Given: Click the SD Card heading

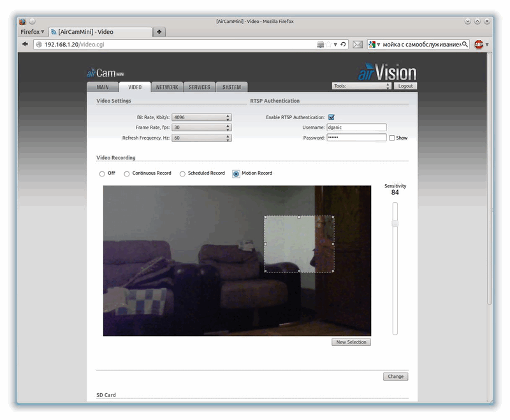Looking at the screenshot, I should (106, 395).
